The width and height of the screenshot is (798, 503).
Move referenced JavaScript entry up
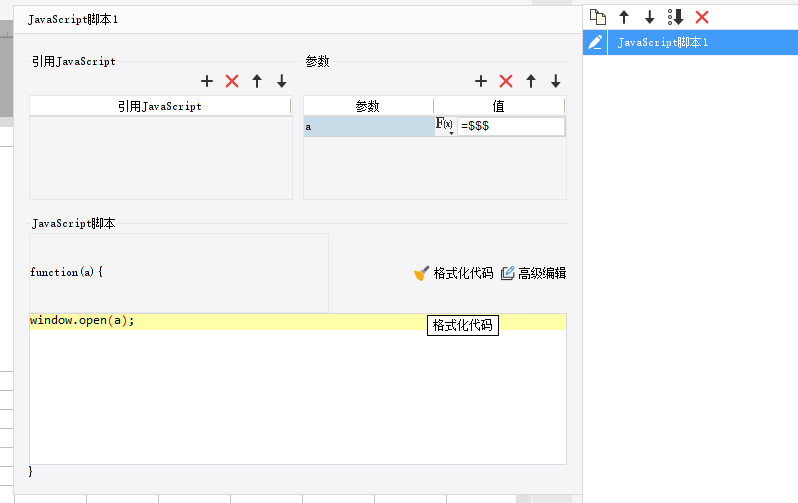pyautogui.click(x=257, y=81)
